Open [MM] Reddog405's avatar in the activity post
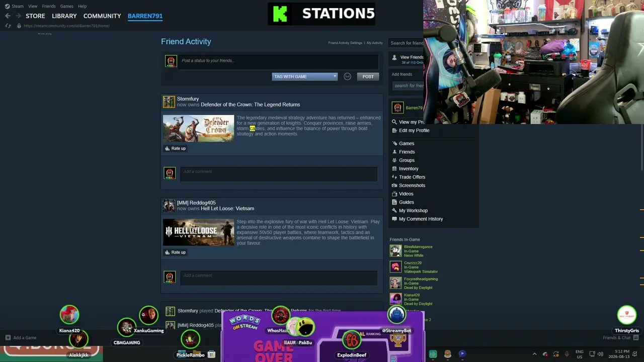This screenshot has width=644, height=362. [x=169, y=206]
